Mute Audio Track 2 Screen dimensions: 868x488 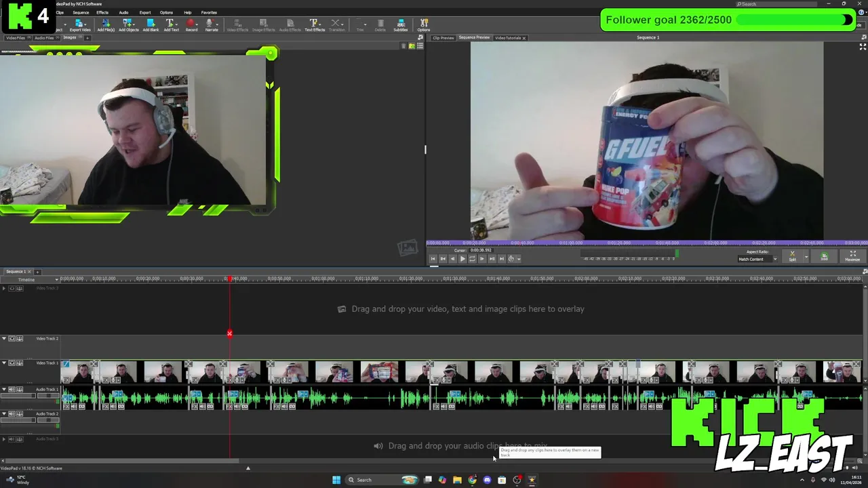tap(12, 414)
